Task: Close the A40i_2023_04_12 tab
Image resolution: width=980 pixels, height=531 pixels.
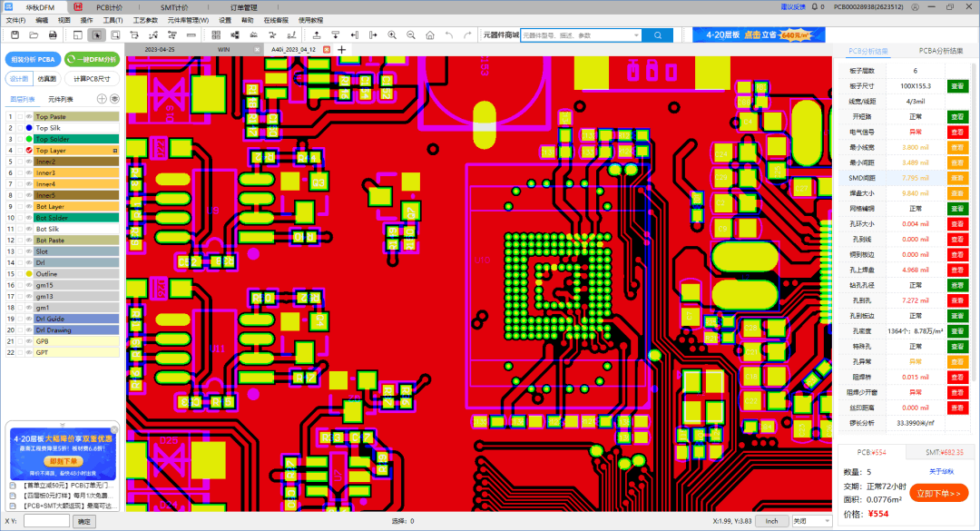Action: [x=327, y=49]
